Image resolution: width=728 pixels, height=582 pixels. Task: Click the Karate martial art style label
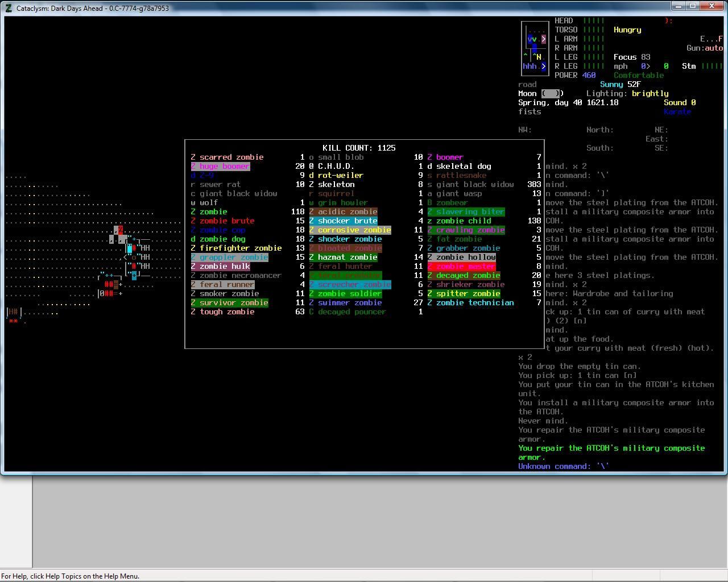(677, 111)
